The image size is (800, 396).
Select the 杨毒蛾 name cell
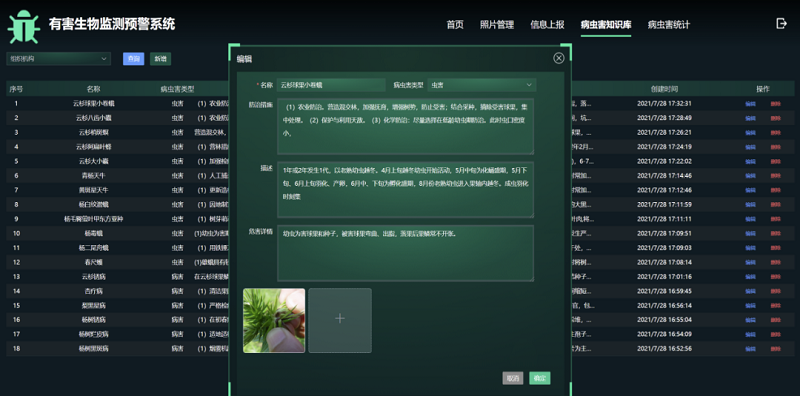[x=93, y=234]
